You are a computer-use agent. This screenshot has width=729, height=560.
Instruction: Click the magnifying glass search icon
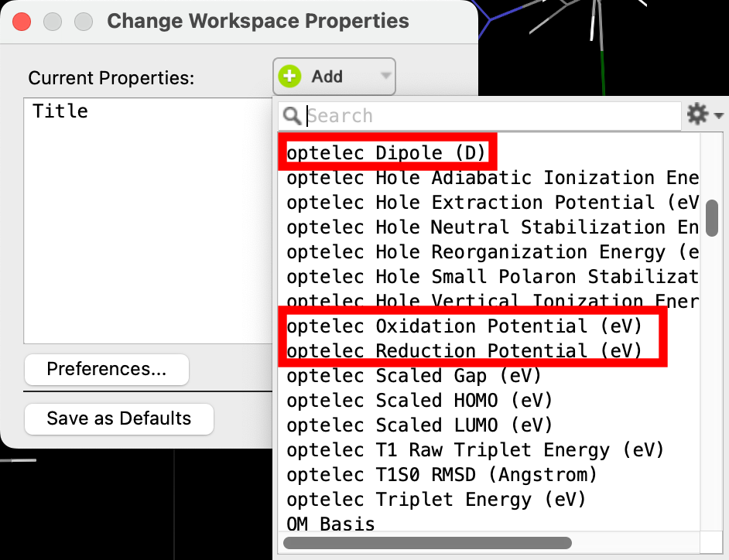[292, 116]
